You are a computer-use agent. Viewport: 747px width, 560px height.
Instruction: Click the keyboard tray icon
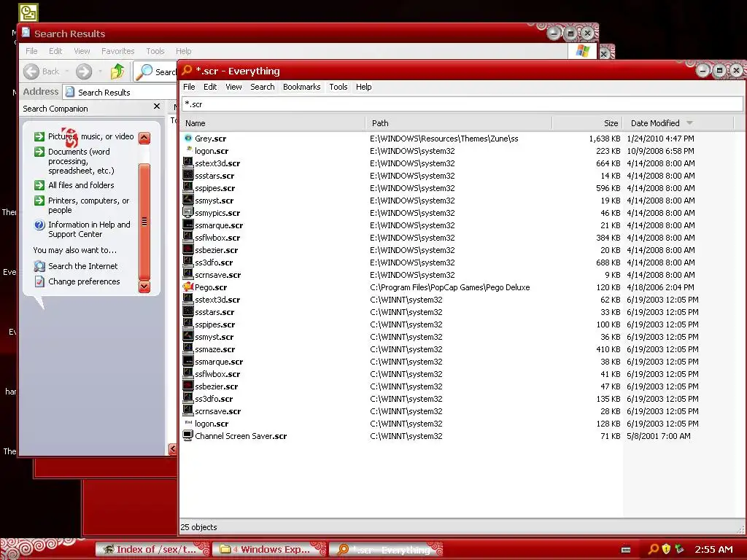(x=626, y=550)
